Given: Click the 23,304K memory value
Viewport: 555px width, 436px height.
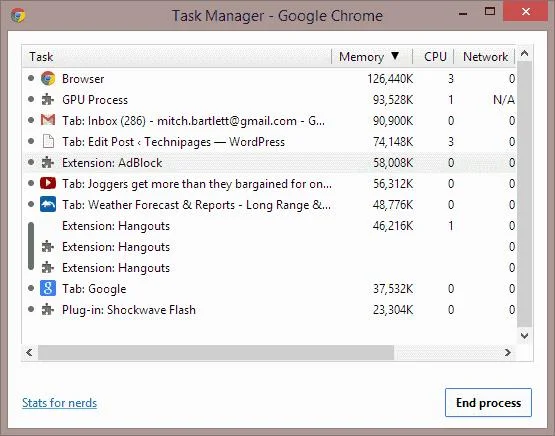Looking at the screenshot, I should click(x=393, y=310).
